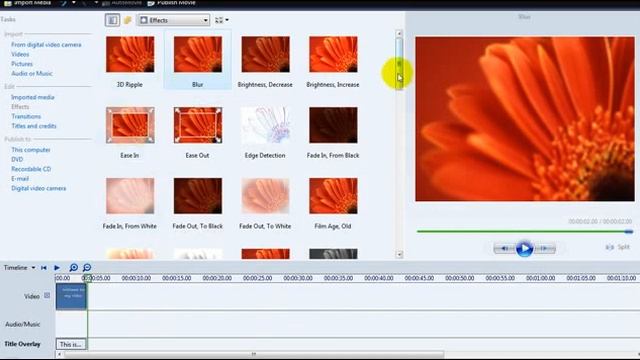This screenshot has width=640, height=360.
Task: Click the Zoom Timeline Out magnifier
Action: (x=87, y=268)
